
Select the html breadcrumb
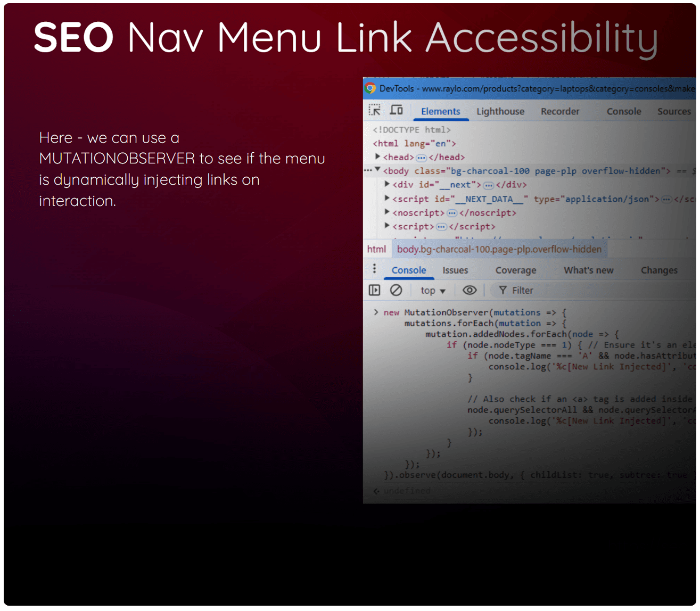tap(376, 249)
